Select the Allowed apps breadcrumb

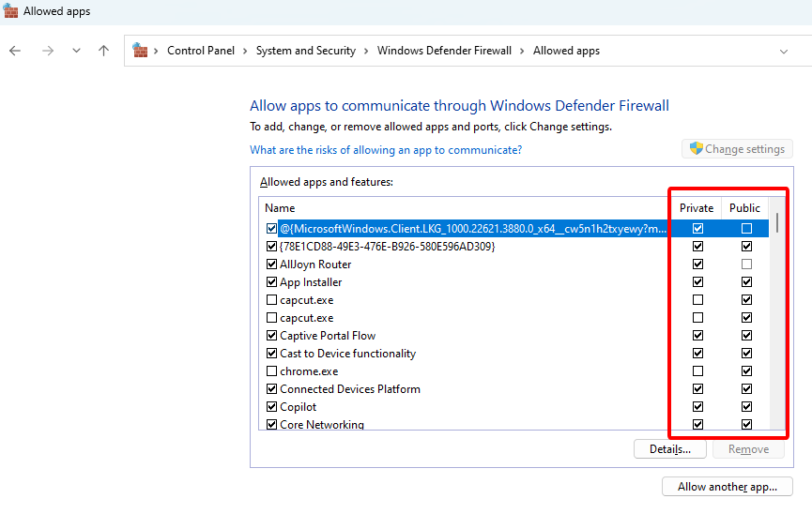click(566, 51)
